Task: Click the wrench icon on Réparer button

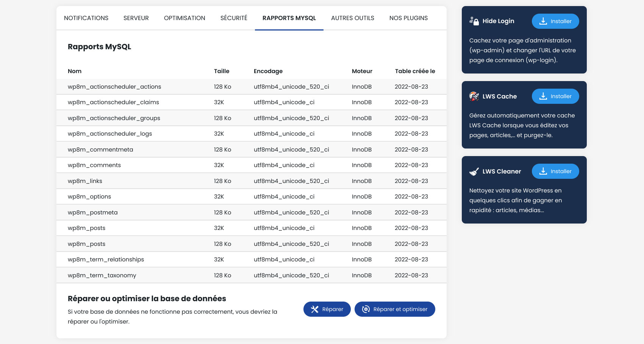Action: (315, 309)
